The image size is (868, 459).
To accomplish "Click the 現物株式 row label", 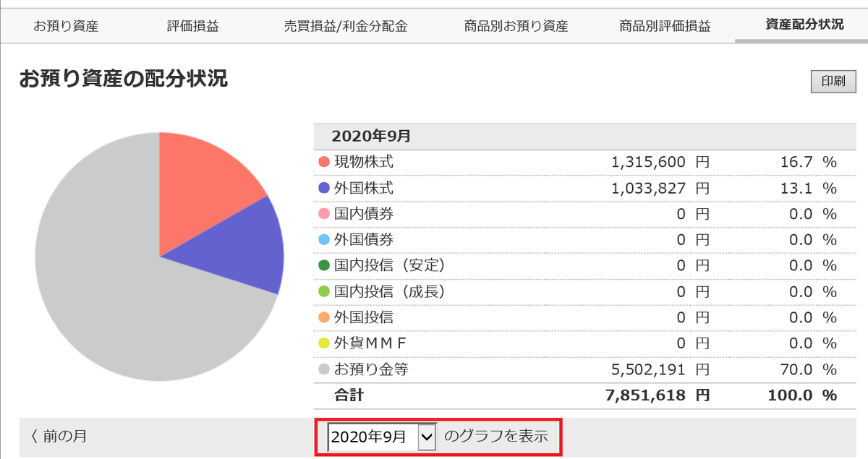I will [x=364, y=162].
